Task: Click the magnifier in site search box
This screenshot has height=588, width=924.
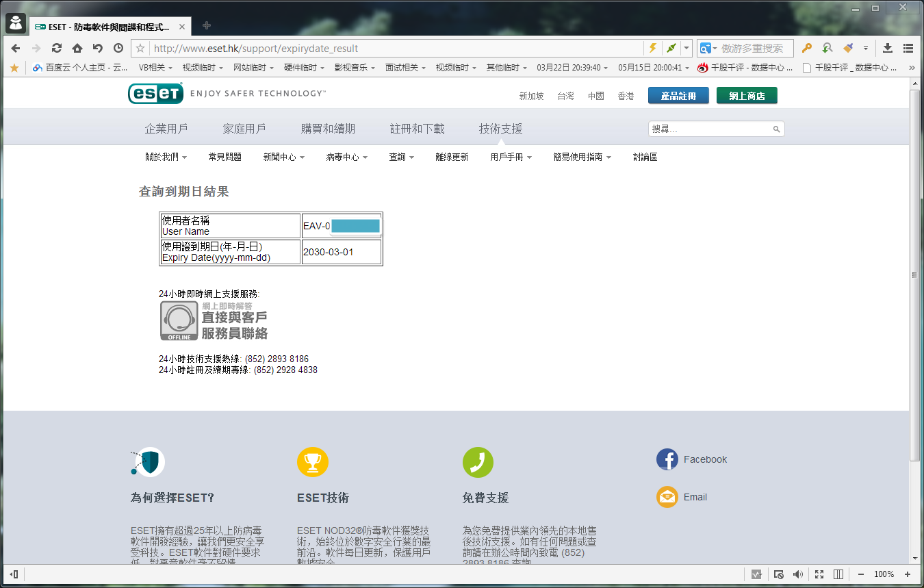Action: pyautogui.click(x=776, y=129)
